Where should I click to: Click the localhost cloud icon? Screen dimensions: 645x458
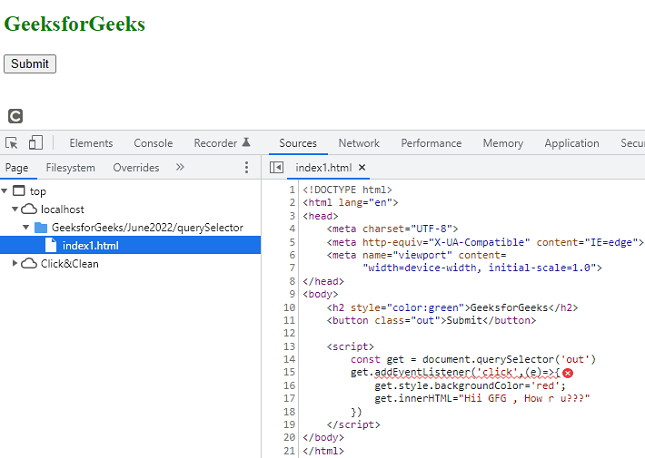[x=29, y=209]
